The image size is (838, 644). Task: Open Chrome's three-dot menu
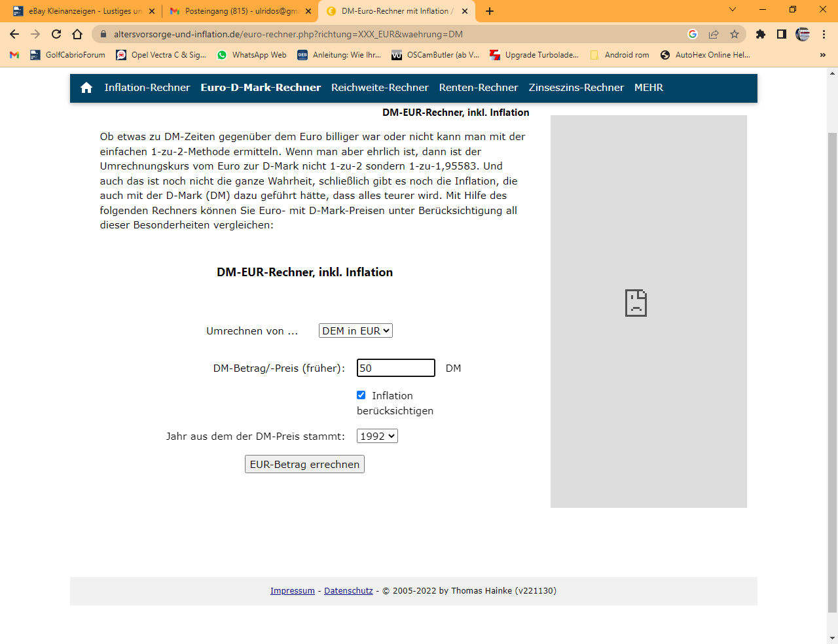(x=824, y=34)
